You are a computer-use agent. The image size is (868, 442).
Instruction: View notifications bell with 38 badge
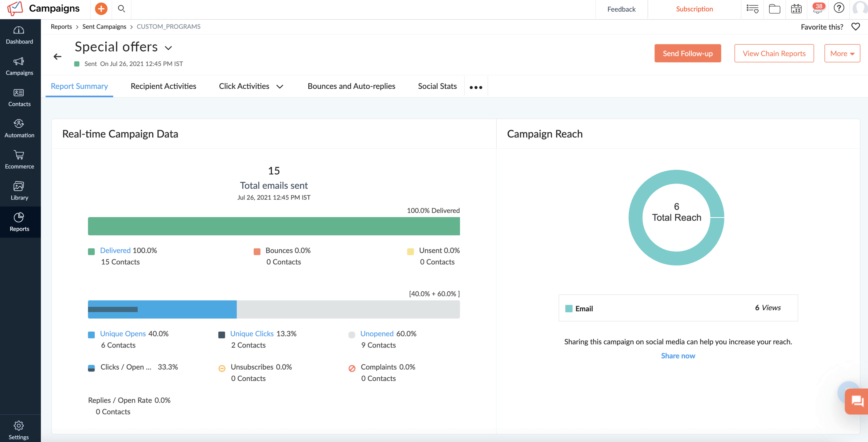click(x=818, y=8)
